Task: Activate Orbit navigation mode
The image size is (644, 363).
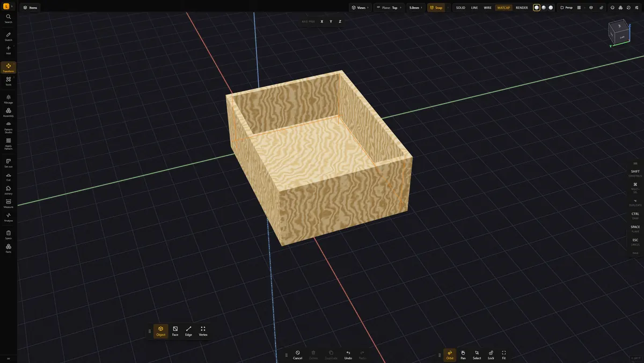Action: click(450, 355)
